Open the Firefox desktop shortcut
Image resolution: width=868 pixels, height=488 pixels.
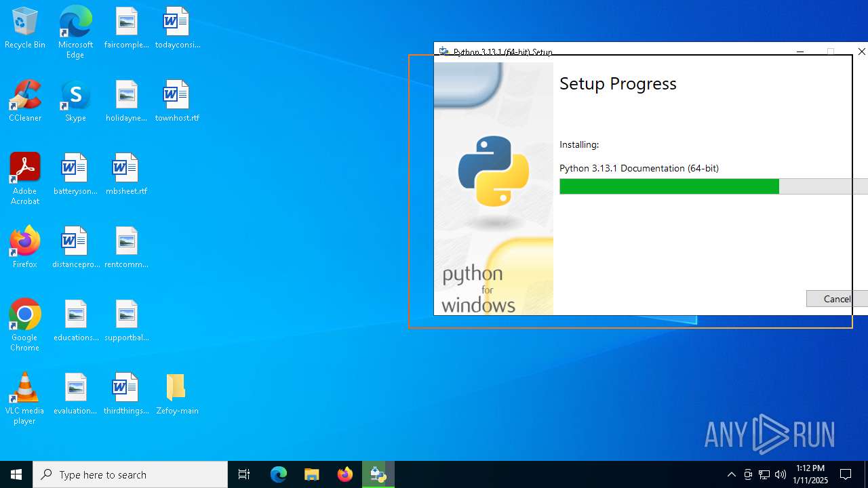click(25, 248)
